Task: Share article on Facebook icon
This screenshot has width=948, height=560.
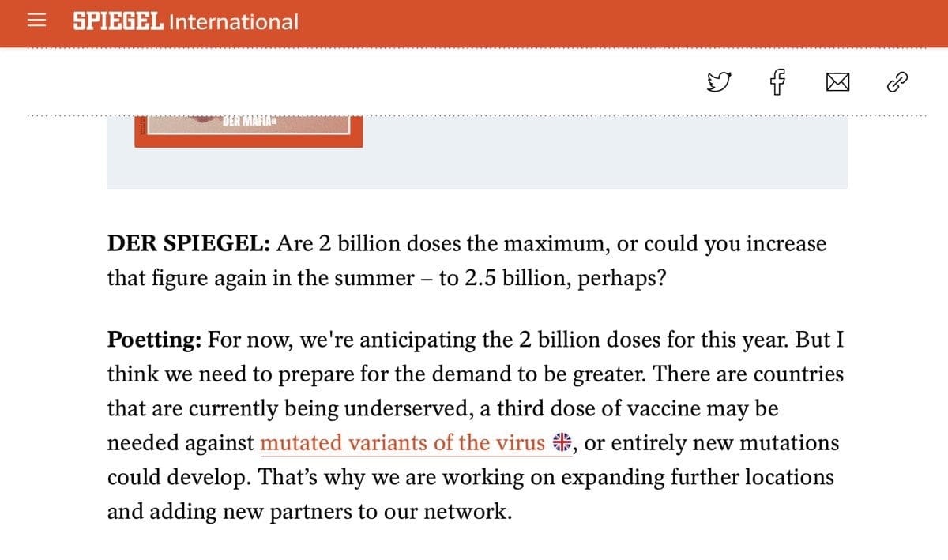Action: (777, 81)
